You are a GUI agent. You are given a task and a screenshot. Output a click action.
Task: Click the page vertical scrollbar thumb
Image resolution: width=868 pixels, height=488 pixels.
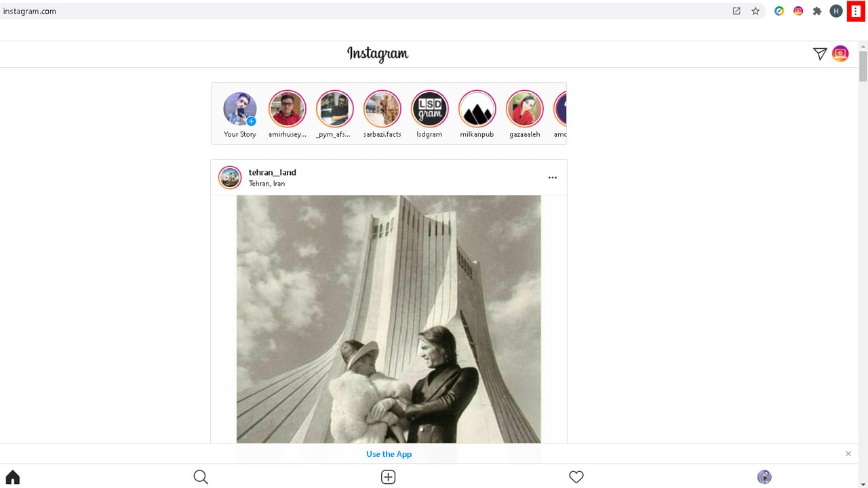863,66
